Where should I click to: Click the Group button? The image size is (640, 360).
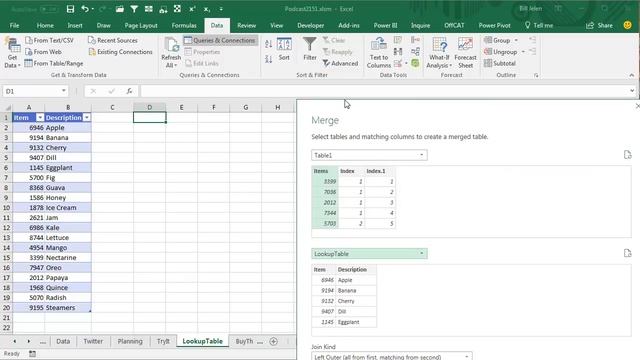[497, 40]
